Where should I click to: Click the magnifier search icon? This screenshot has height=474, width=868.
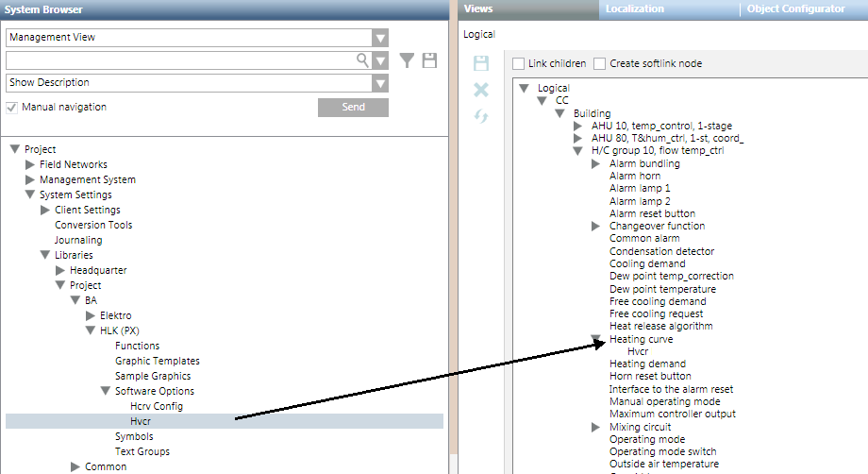(x=361, y=60)
